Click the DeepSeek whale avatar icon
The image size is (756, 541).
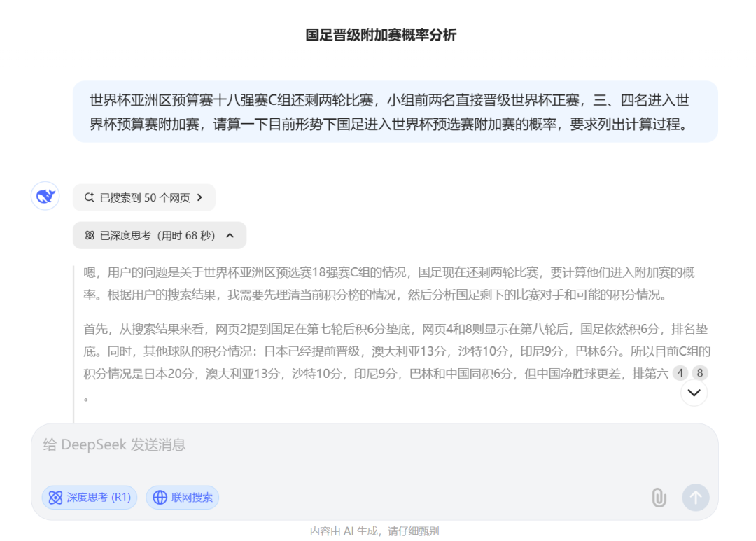click(x=45, y=196)
